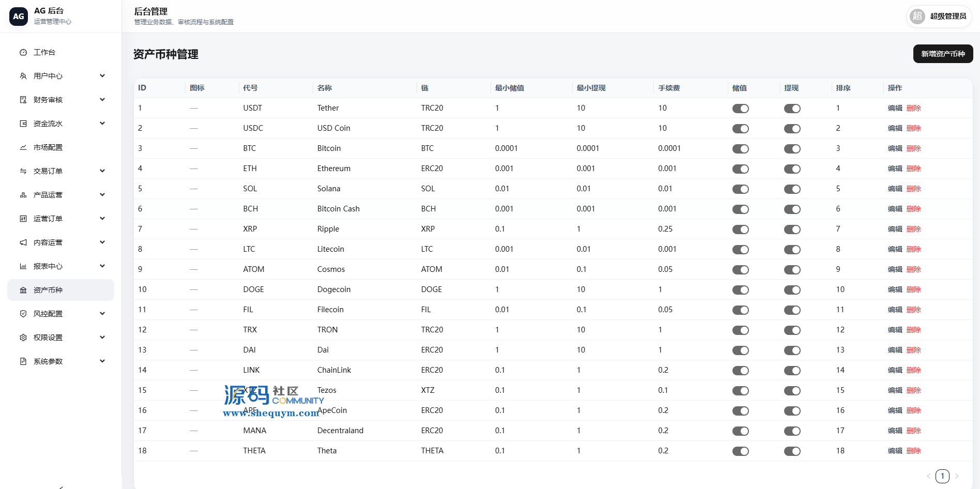Click the super admin avatar icon
Viewport: 980px width, 489px height.
pyautogui.click(x=917, y=16)
